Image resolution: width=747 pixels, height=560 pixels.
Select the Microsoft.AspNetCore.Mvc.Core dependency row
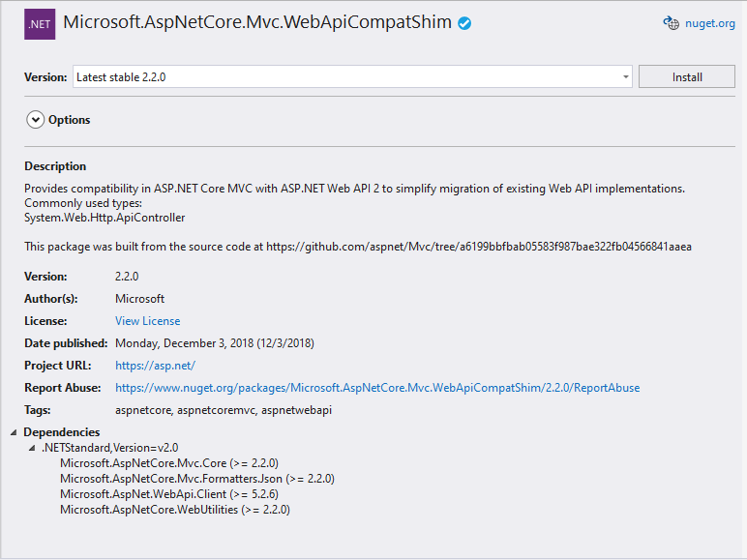pos(169,463)
